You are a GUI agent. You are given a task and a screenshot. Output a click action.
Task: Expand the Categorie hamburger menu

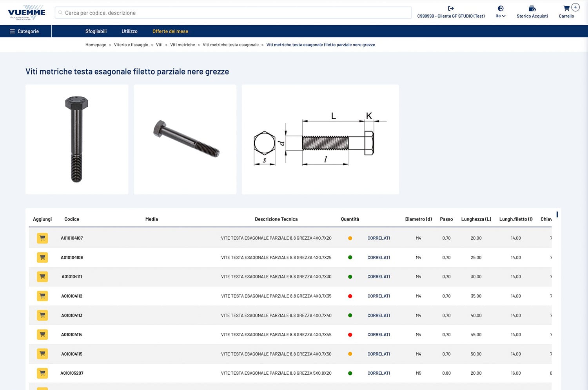click(x=24, y=31)
